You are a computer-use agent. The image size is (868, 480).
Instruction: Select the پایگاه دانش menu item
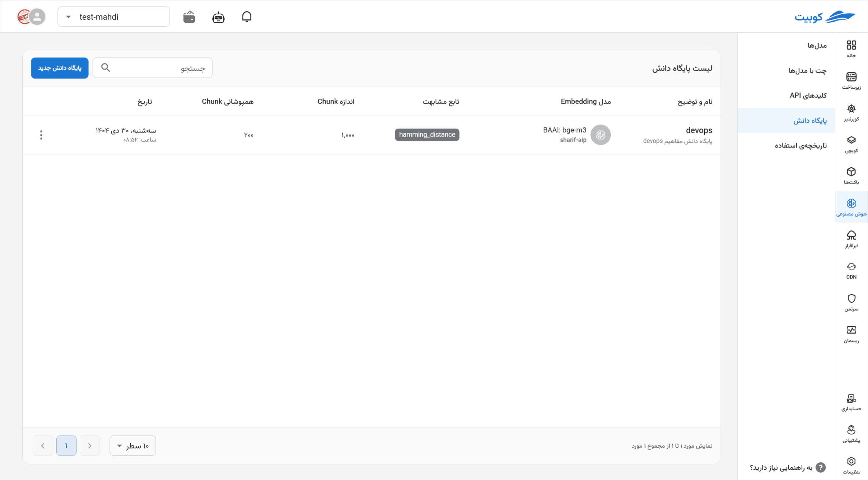(x=786, y=120)
